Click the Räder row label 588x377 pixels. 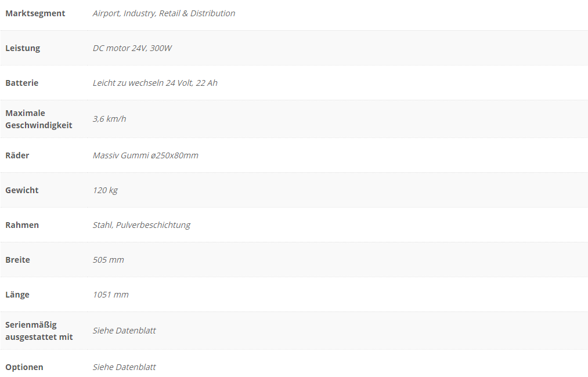click(x=17, y=155)
